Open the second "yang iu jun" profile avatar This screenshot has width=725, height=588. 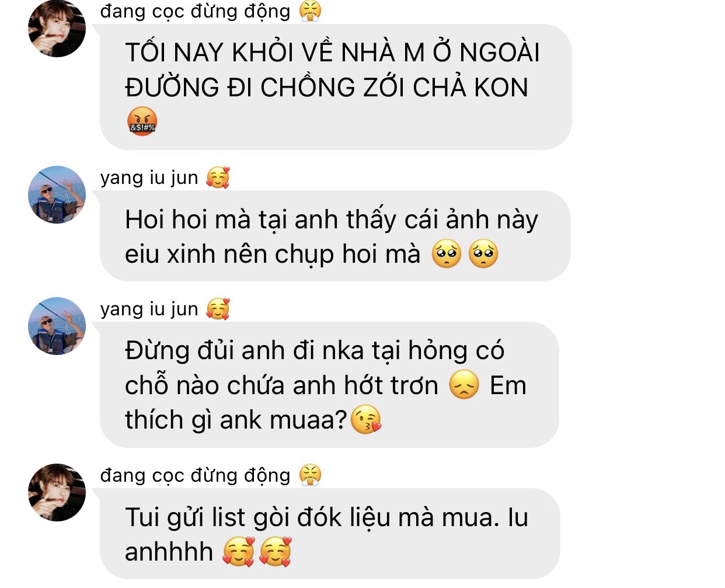point(57,326)
